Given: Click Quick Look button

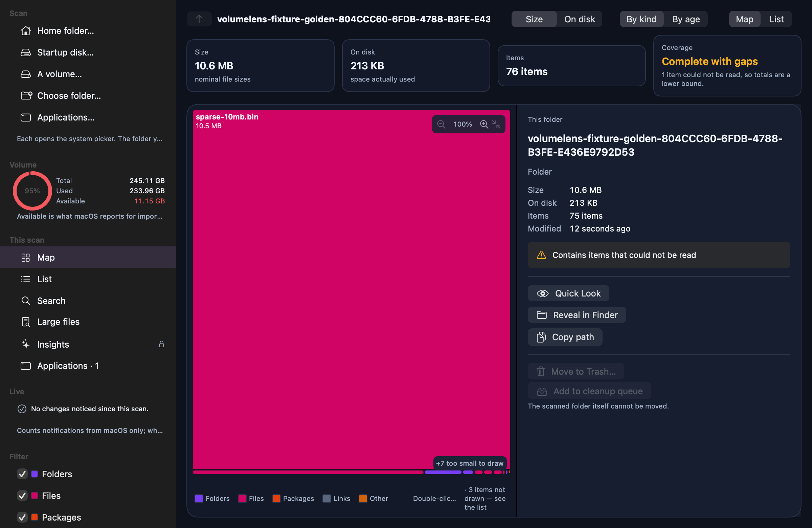Looking at the screenshot, I should coord(568,293).
